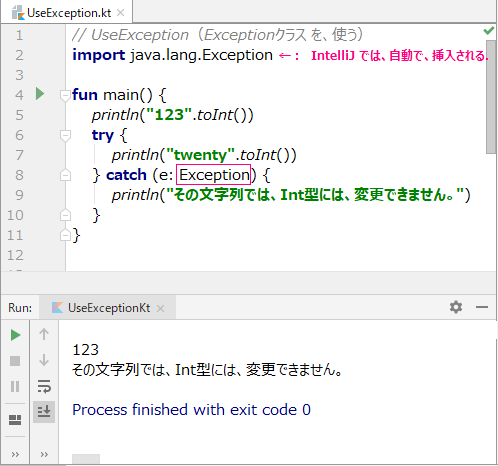Open Run panel settings gear
Image resolution: width=498 pixels, height=466 pixels.
click(456, 307)
